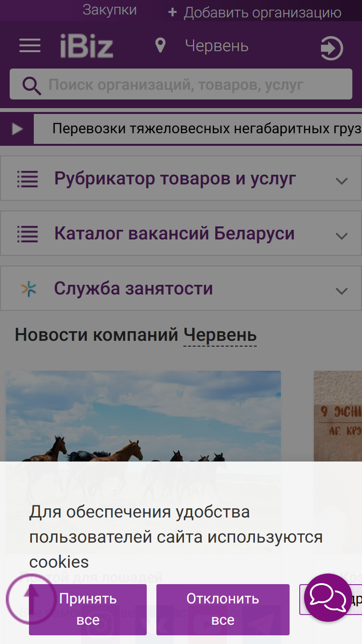The image size is (362, 644).
Task: Click the iBiz logo
Action: 86,46
